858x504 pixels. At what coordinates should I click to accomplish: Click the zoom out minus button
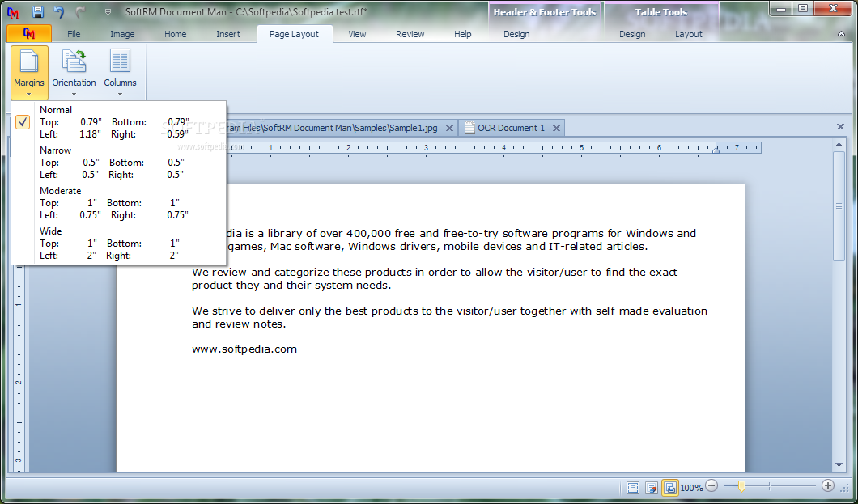coord(711,485)
